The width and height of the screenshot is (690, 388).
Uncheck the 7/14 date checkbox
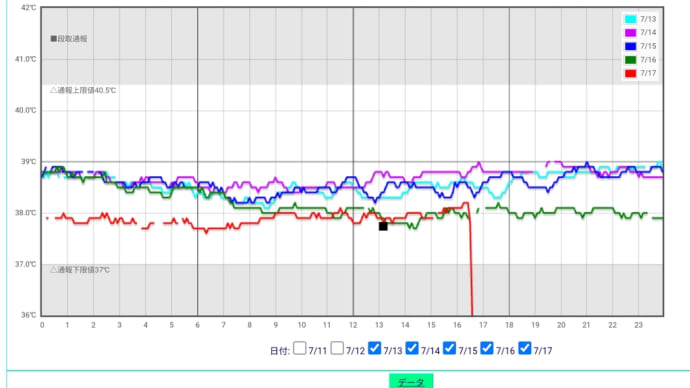412,348
